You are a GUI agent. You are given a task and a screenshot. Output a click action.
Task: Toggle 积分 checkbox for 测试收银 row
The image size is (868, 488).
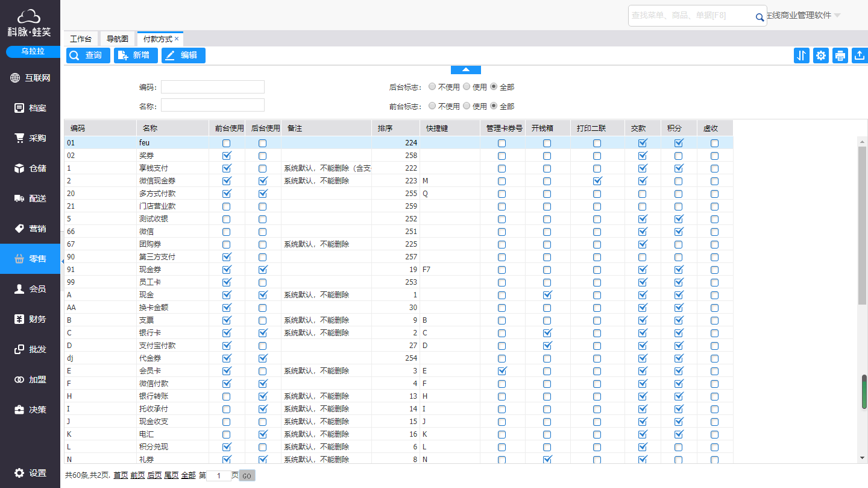679,219
